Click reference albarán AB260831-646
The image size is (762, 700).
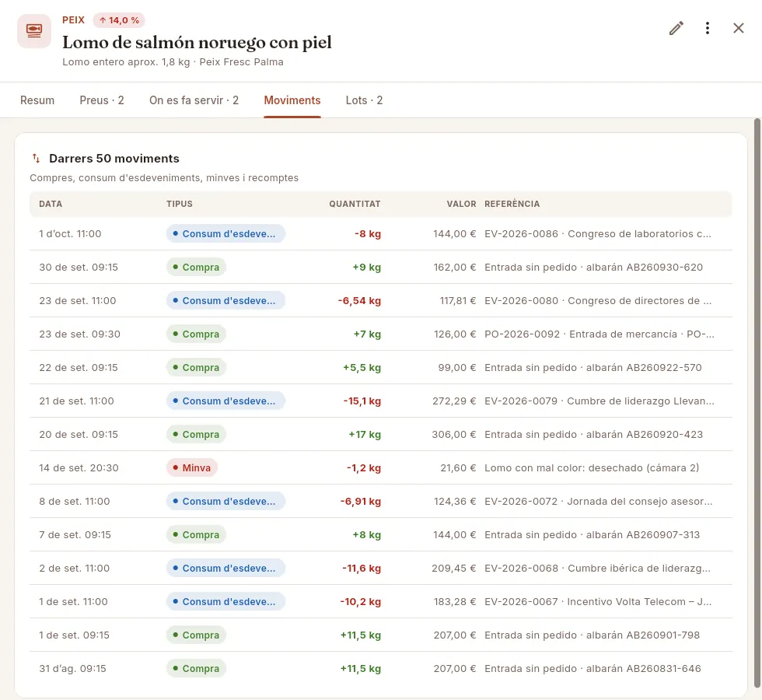592,669
